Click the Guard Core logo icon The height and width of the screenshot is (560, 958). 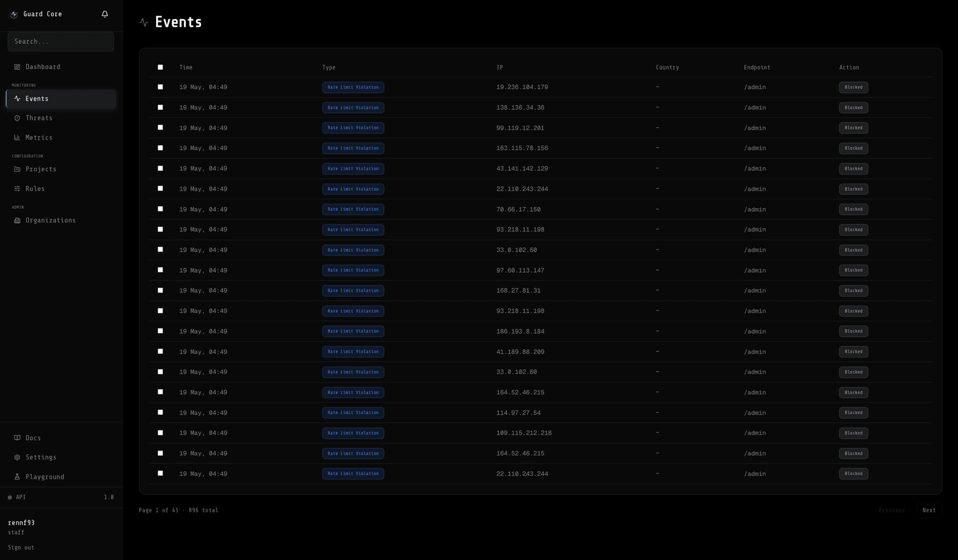(14, 14)
